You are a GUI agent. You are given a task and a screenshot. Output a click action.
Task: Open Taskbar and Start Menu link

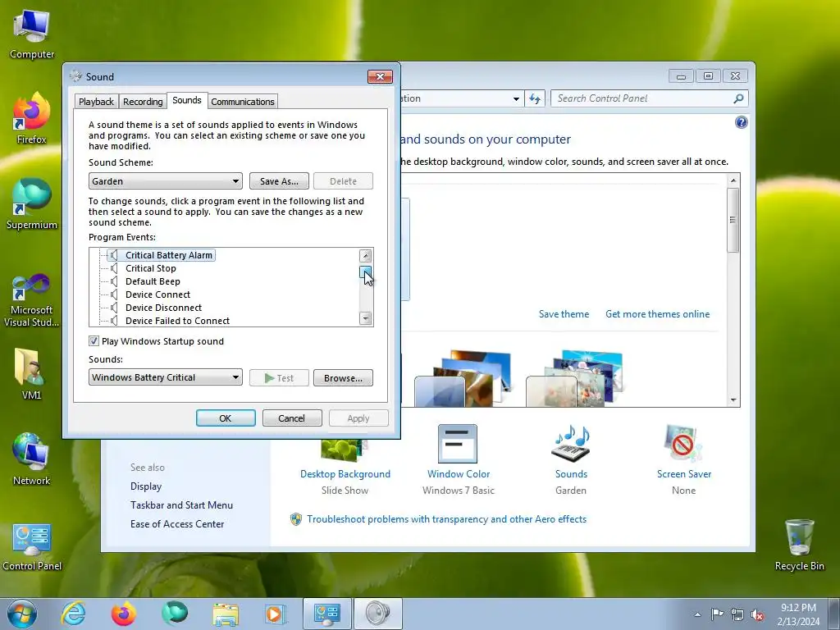(x=181, y=505)
